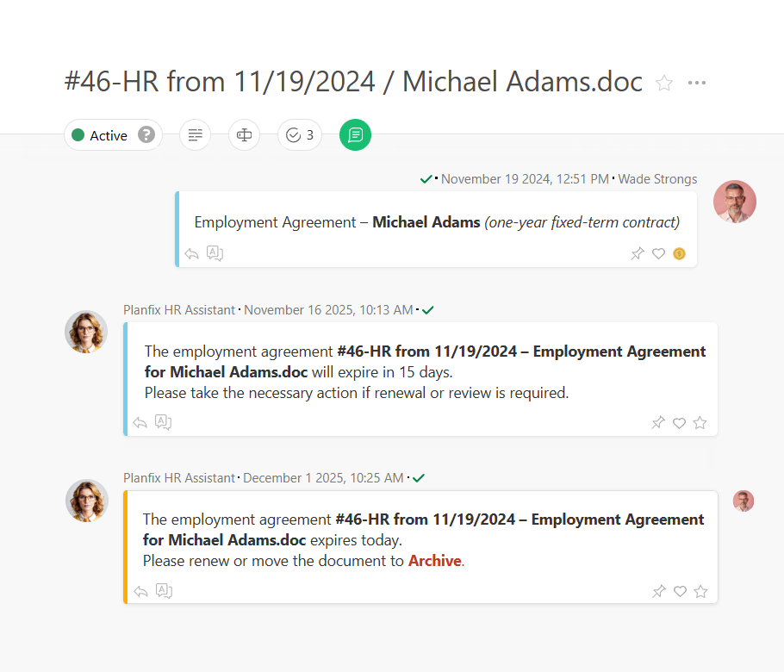784x672 pixels.
Task: Open Wade Strongs' avatar photo
Action: [x=734, y=202]
